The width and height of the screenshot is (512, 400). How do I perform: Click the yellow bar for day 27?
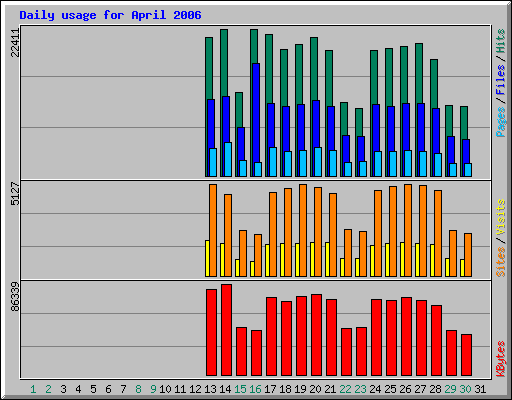pos(417,260)
